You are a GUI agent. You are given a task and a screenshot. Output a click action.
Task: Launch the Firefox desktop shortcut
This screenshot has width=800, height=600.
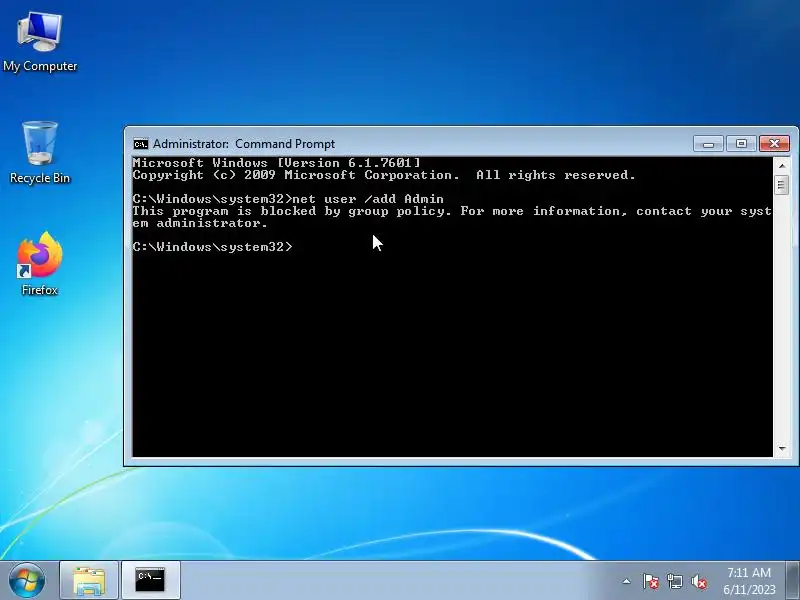click(40, 263)
